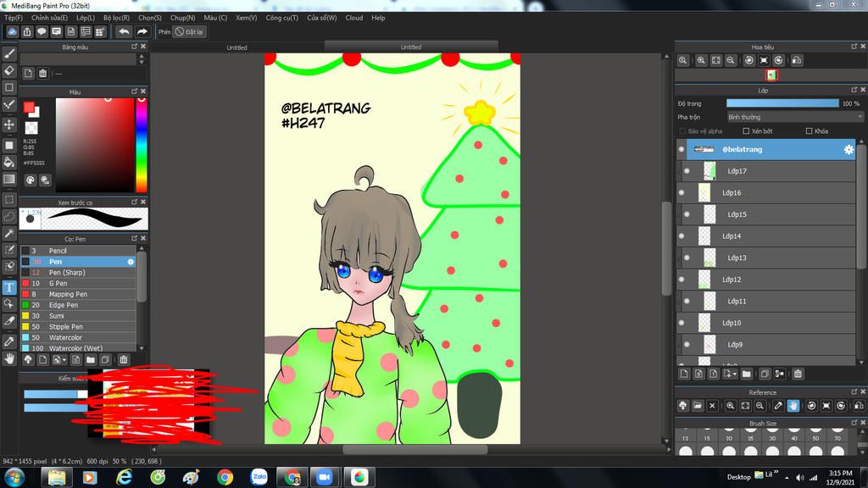Click the Navigator canvas thumbnail
Image resolution: width=868 pixels, height=488 pixels.
tap(771, 75)
